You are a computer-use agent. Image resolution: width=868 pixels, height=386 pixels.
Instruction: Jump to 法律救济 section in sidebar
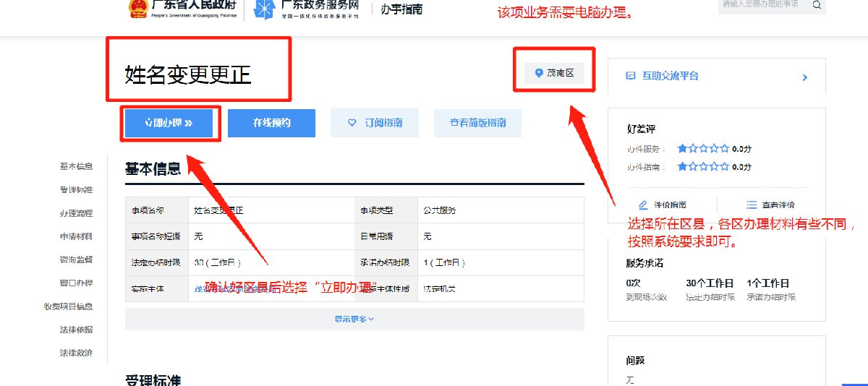[x=76, y=353]
